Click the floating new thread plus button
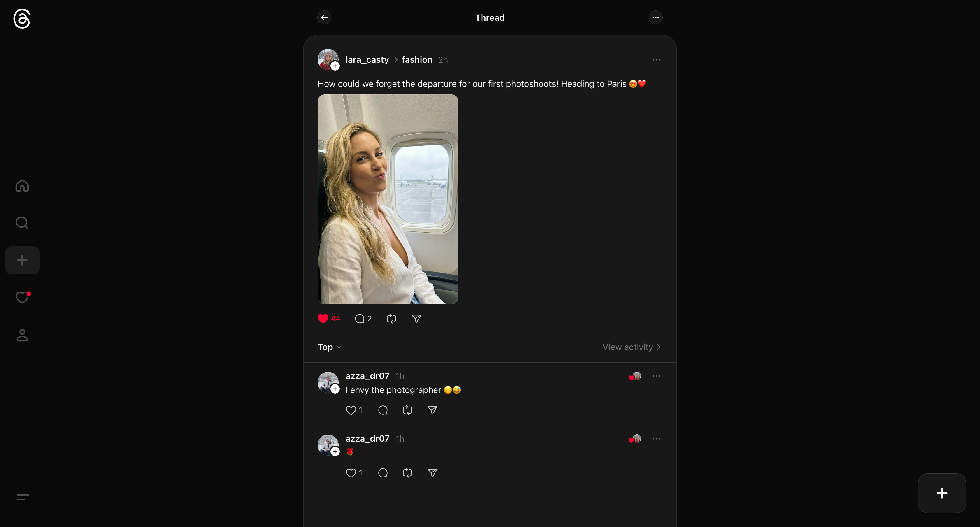The height and width of the screenshot is (527, 980). [x=942, y=493]
